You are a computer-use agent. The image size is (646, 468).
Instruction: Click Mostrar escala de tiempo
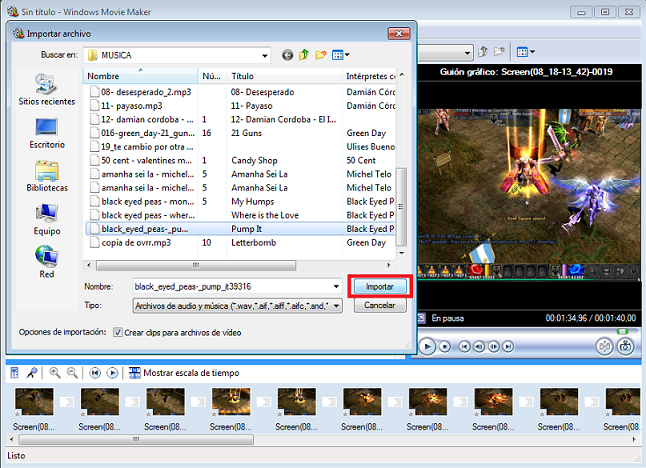pos(184,373)
